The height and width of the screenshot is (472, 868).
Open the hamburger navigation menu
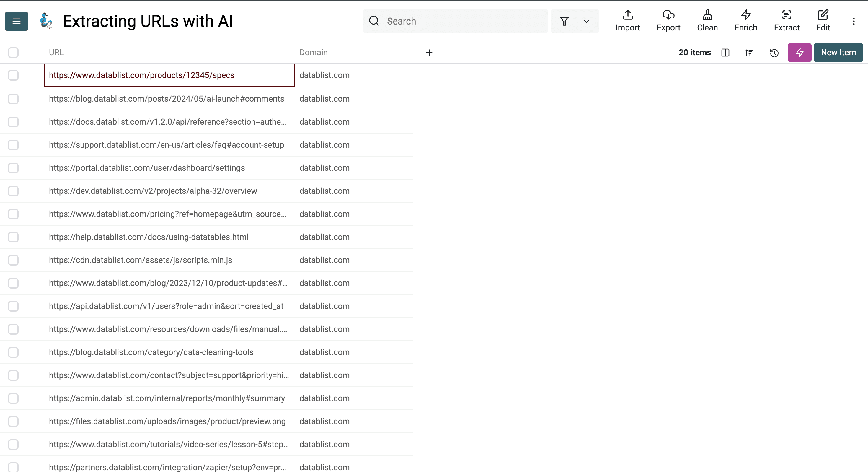pos(16,21)
